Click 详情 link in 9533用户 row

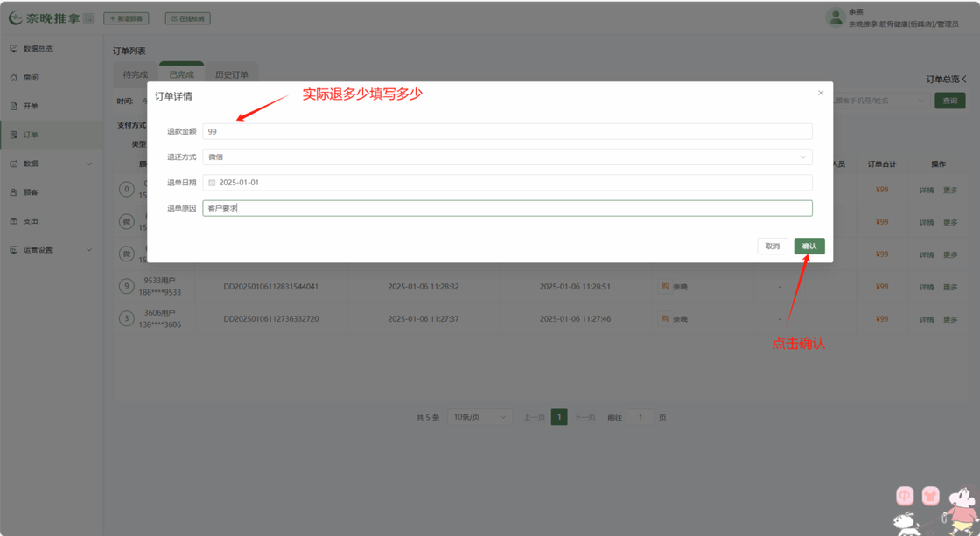(927, 288)
